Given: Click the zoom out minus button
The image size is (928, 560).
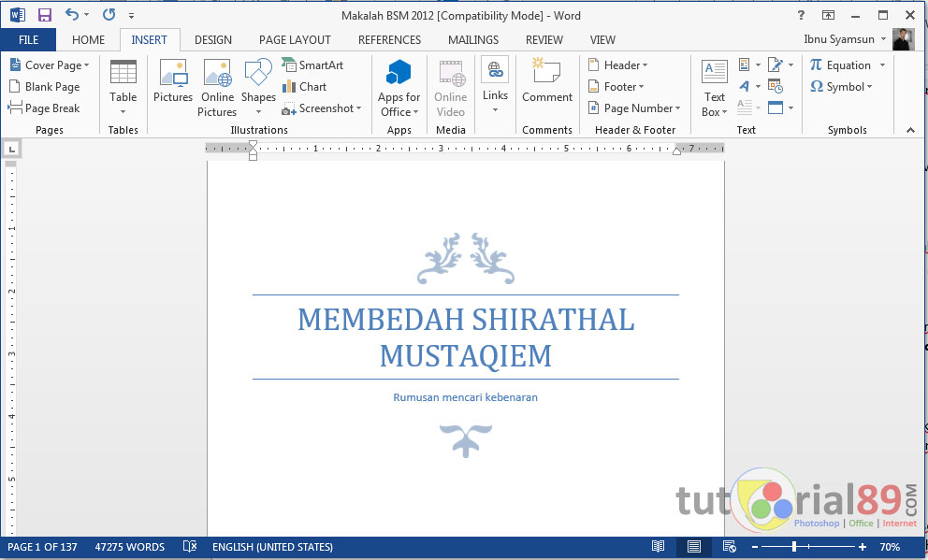Looking at the screenshot, I should [x=755, y=547].
